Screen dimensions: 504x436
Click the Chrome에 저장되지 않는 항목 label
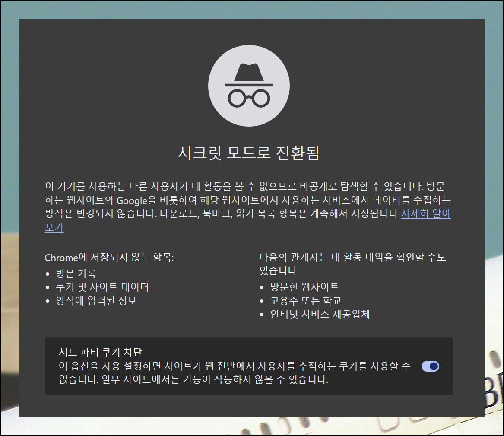[109, 258]
